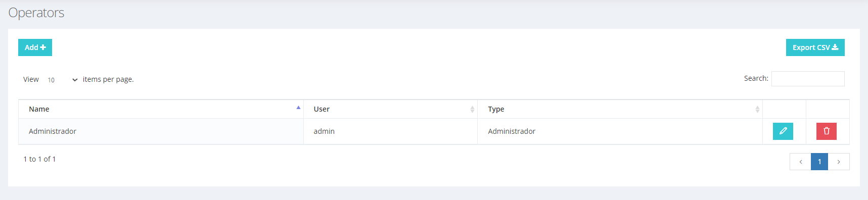Click the download icon beside Export CSV
The height and width of the screenshot is (200, 868).
coord(835,47)
